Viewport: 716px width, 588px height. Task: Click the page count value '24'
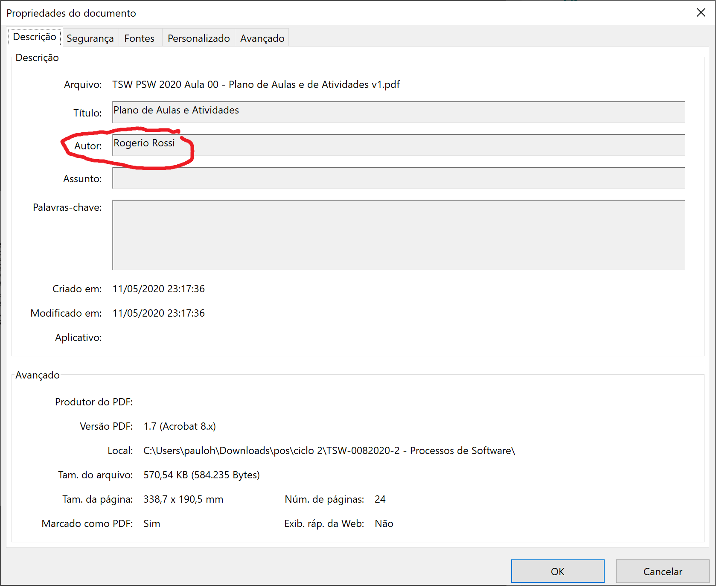coord(380,499)
